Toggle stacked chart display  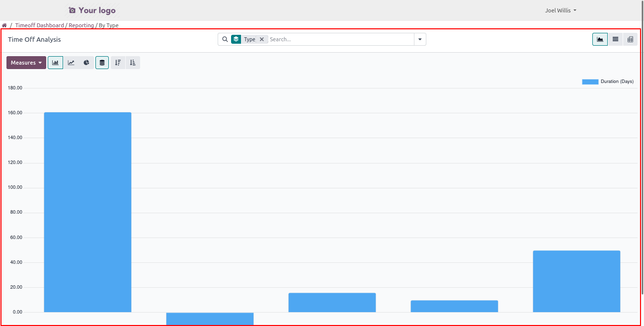point(102,63)
